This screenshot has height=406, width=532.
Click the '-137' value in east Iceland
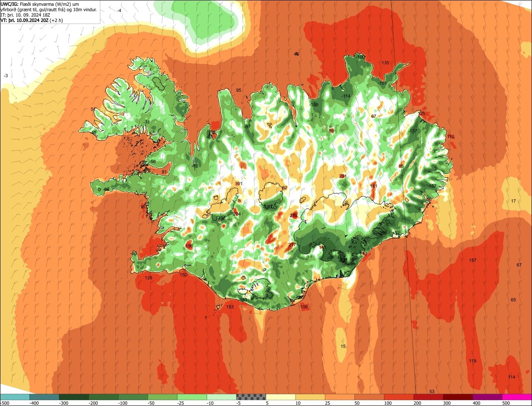click(x=413, y=131)
